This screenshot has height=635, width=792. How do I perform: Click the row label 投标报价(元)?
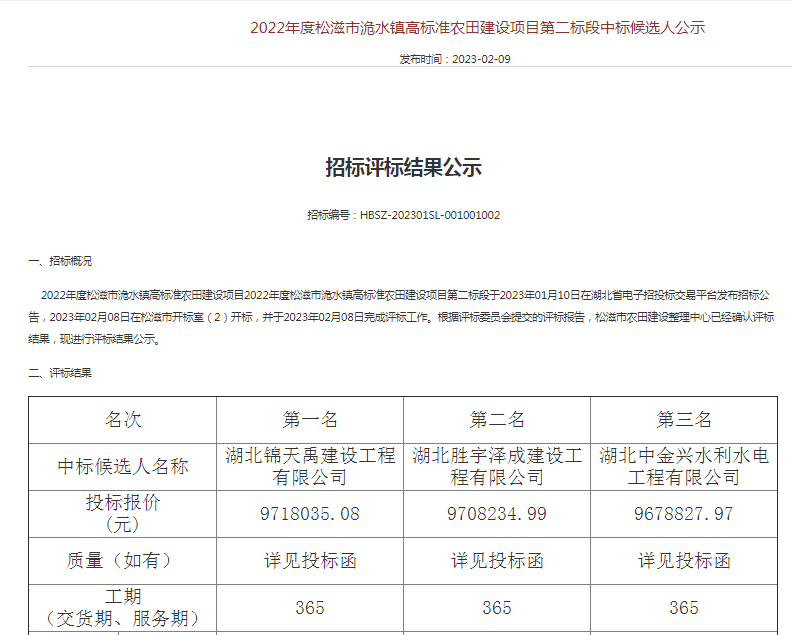click(123, 514)
